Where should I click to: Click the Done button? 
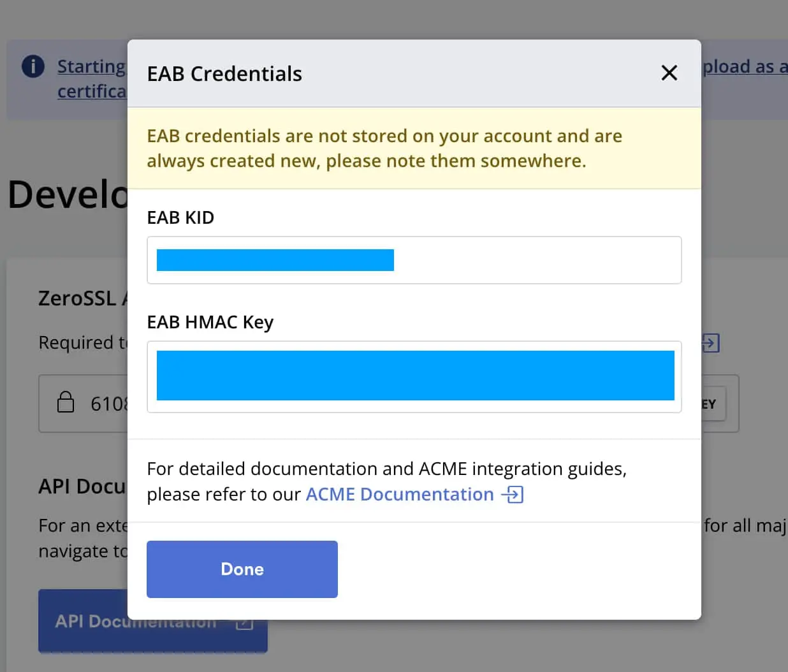click(x=242, y=569)
